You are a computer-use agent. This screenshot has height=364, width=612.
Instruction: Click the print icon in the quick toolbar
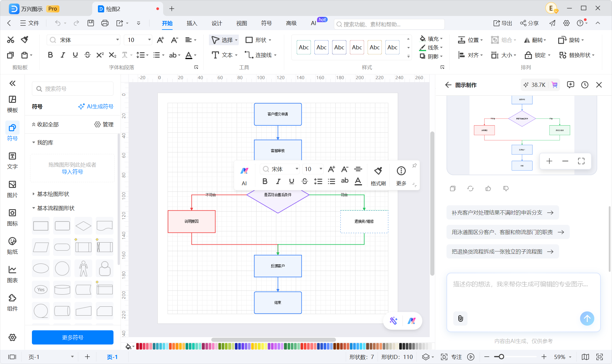coord(105,23)
